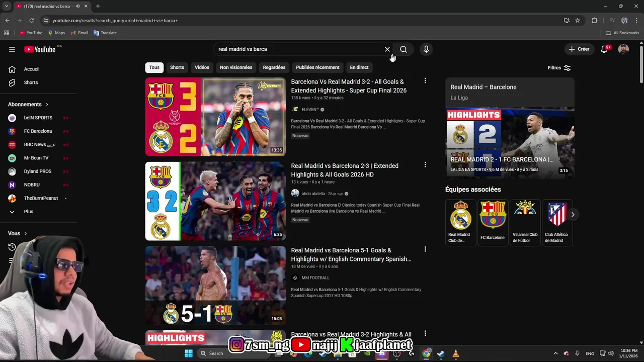Clear the search query with X
The height and width of the screenshot is (362, 644).
click(387, 49)
